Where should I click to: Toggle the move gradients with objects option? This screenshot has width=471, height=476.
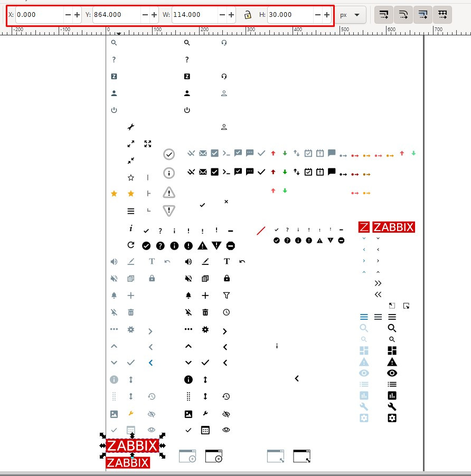(422, 14)
